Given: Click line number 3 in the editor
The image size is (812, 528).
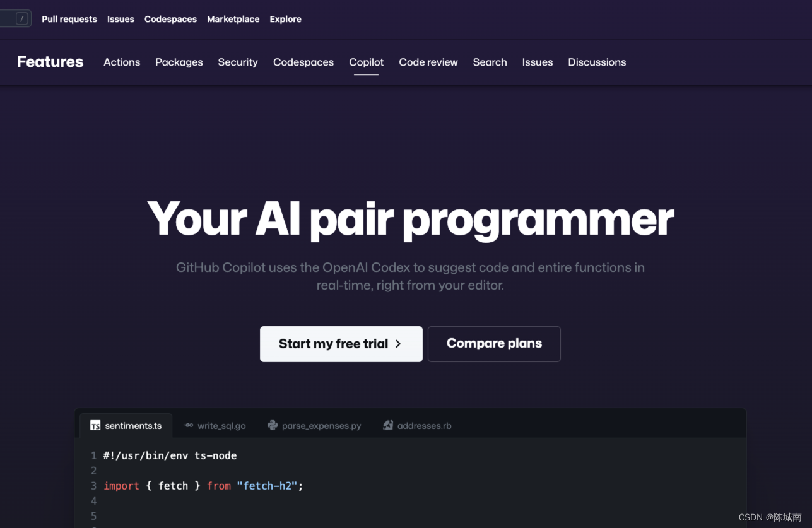Looking at the screenshot, I should pyautogui.click(x=93, y=486).
